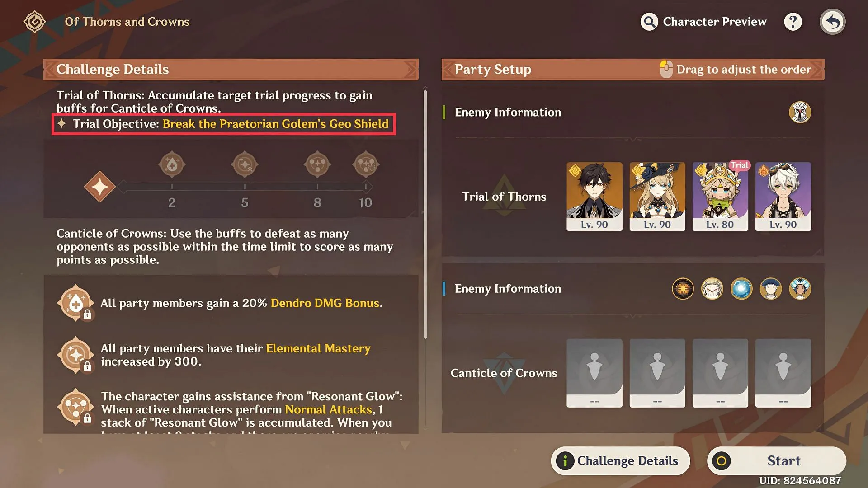Select the Pyro enemy element icon
The image size is (868, 488).
[683, 288]
